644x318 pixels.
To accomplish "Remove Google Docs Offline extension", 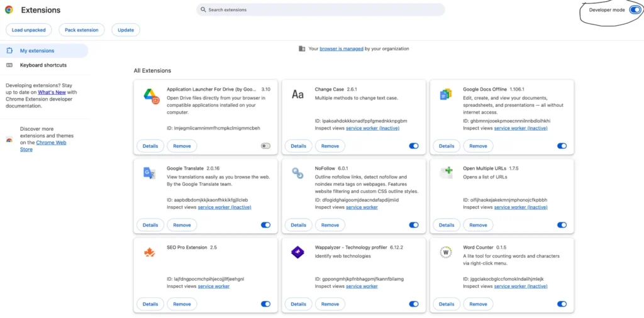I will [x=478, y=146].
